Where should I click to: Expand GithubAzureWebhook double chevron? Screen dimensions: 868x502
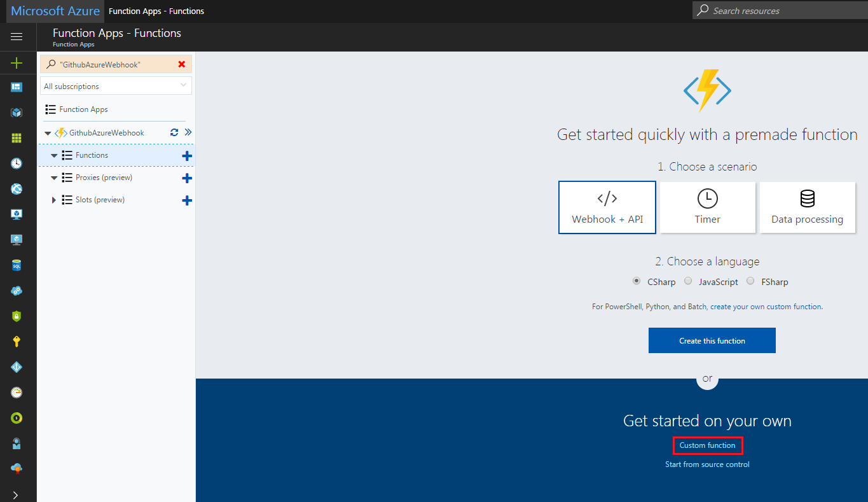[x=188, y=132]
